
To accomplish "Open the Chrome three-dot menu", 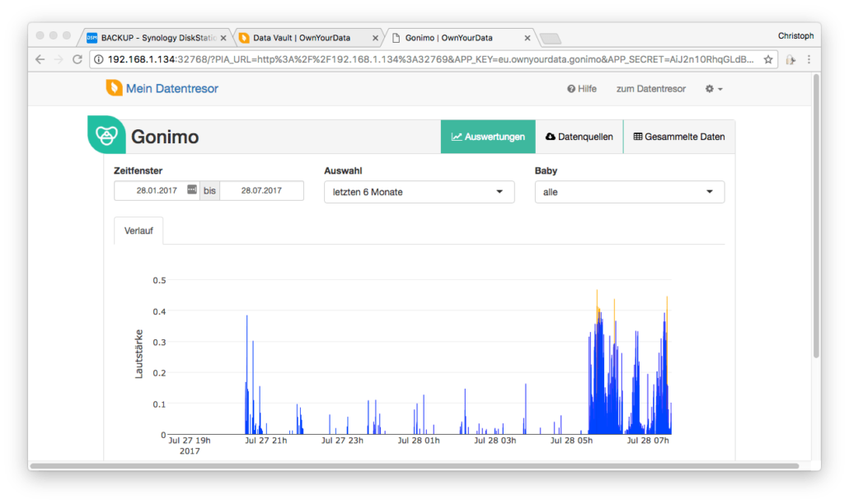I will click(x=809, y=59).
